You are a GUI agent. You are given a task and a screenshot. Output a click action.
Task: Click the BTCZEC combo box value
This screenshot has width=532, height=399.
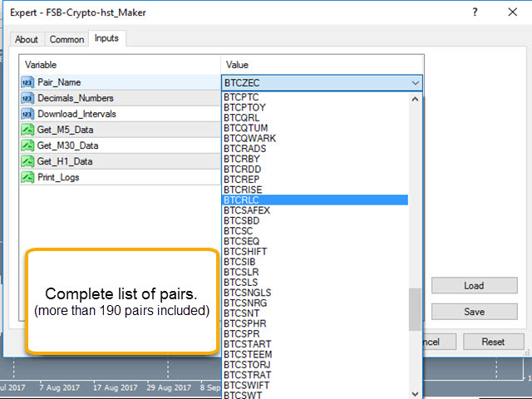tap(322, 83)
